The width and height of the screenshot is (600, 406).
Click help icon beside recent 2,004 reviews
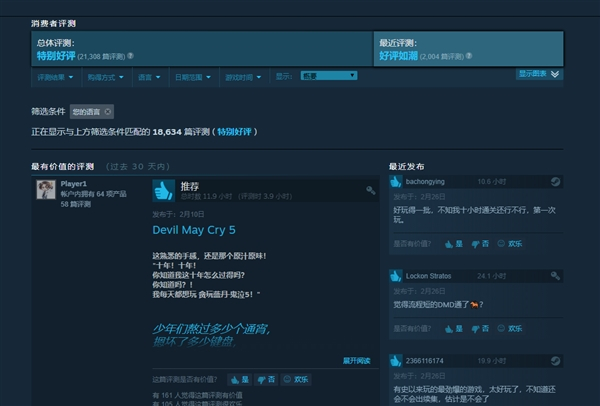click(469, 56)
